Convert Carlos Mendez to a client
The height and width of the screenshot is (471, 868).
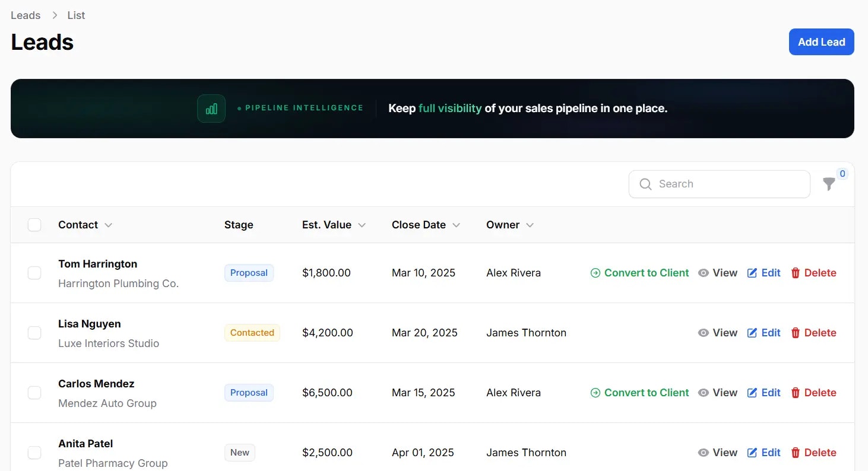click(x=639, y=393)
